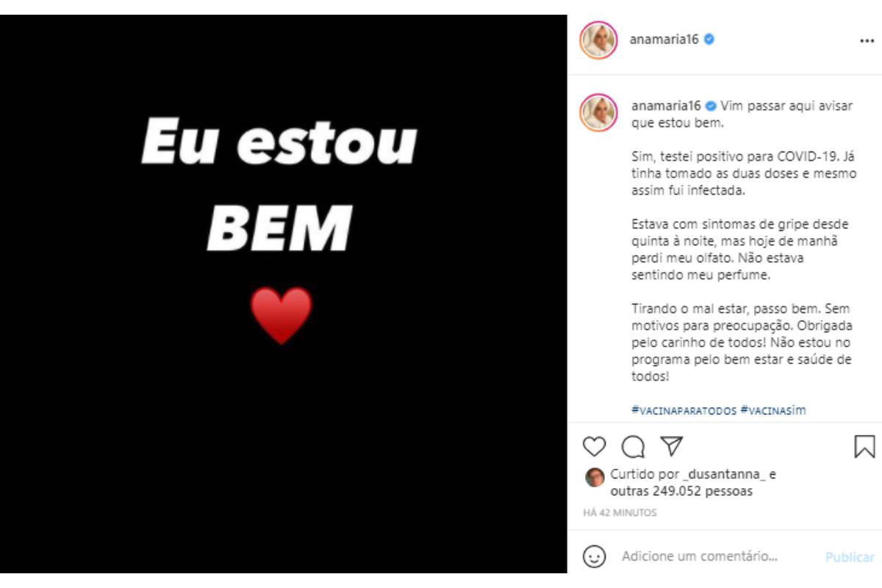View the outras 249.052 pessoas likes list
This screenshot has width=882, height=588.
click(x=681, y=492)
